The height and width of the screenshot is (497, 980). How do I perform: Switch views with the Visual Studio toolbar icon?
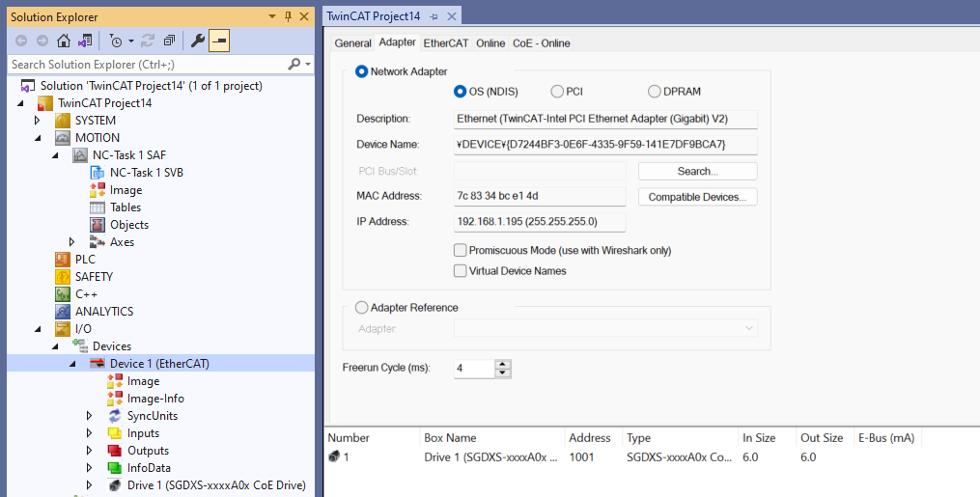point(84,41)
